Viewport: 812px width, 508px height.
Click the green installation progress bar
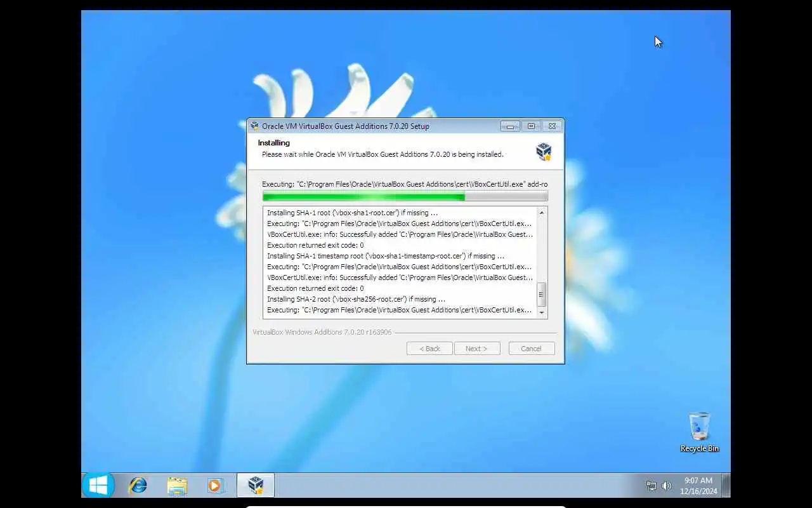point(405,196)
